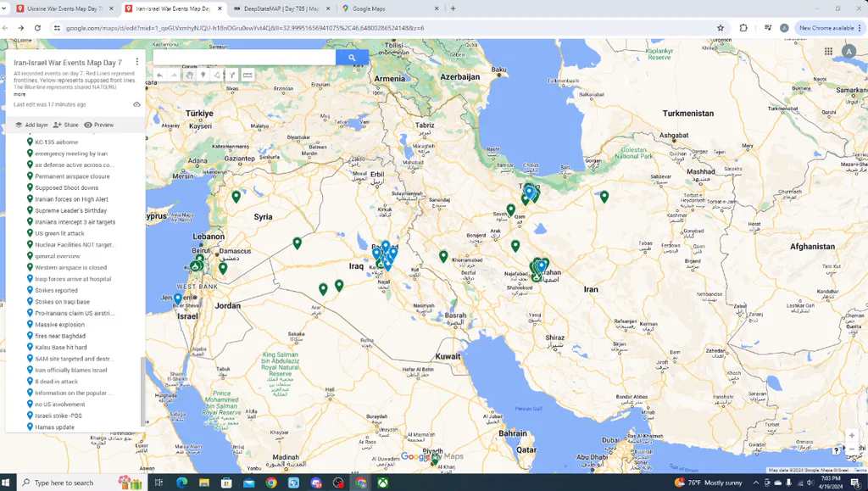Open the map help question mark
Image resolution: width=868 pixels, height=491 pixels.
[837, 450]
